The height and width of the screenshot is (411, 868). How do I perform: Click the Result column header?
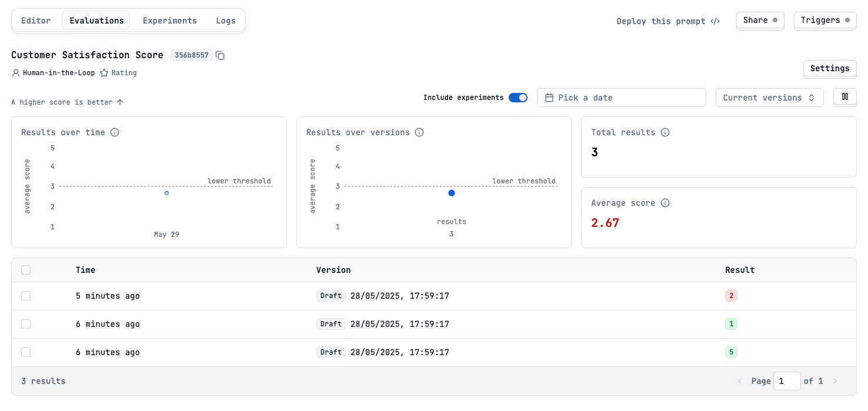coord(740,270)
